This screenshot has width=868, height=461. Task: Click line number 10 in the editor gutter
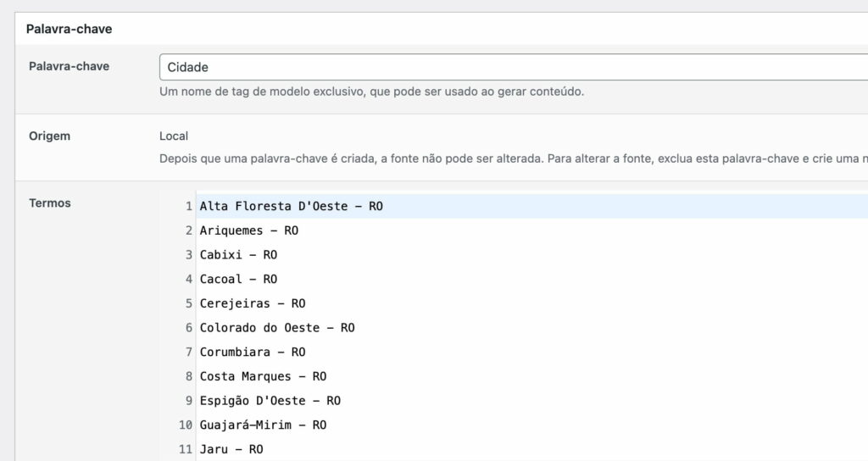[186, 425]
